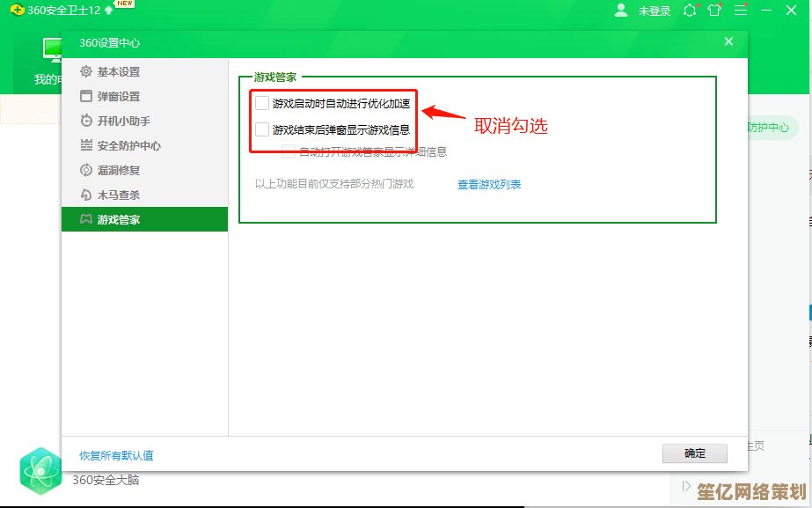Open 查看游戏列表 link

click(489, 185)
